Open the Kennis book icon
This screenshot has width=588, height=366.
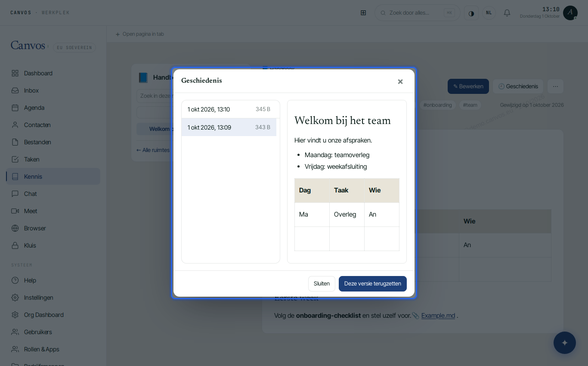tap(15, 177)
